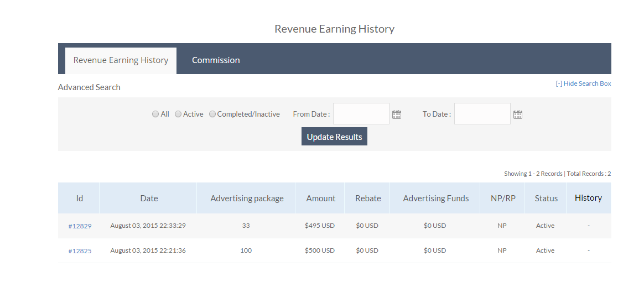Select the Active radio button

tap(178, 114)
